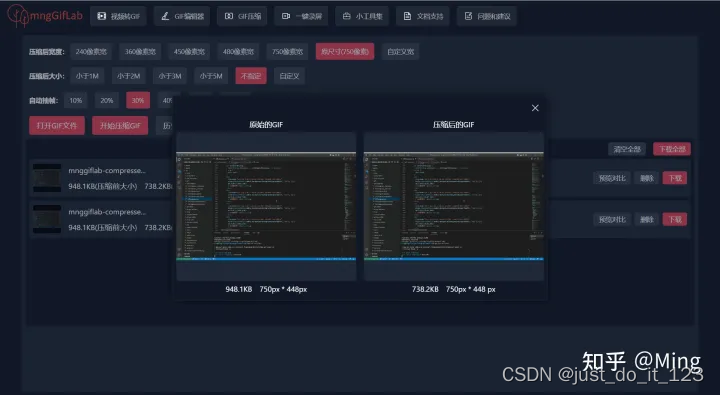Select 750像素宽 compressed width
The image size is (720, 395).
pos(287,52)
